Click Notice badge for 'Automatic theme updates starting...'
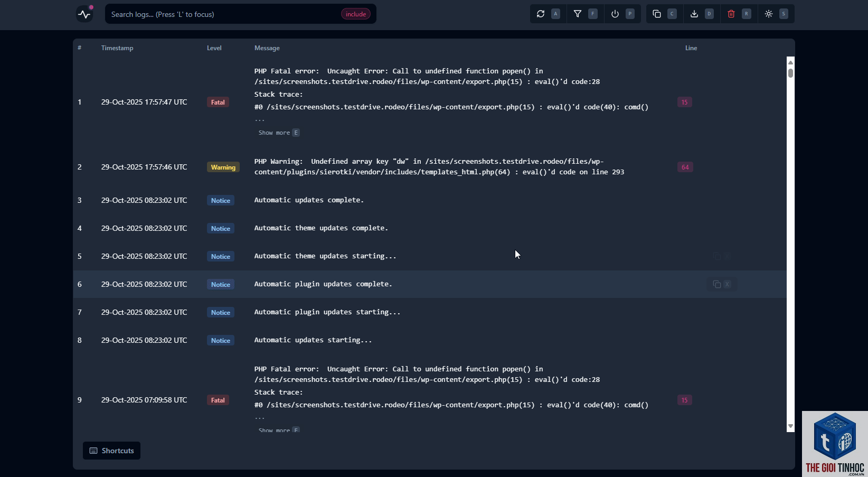 pos(221,256)
